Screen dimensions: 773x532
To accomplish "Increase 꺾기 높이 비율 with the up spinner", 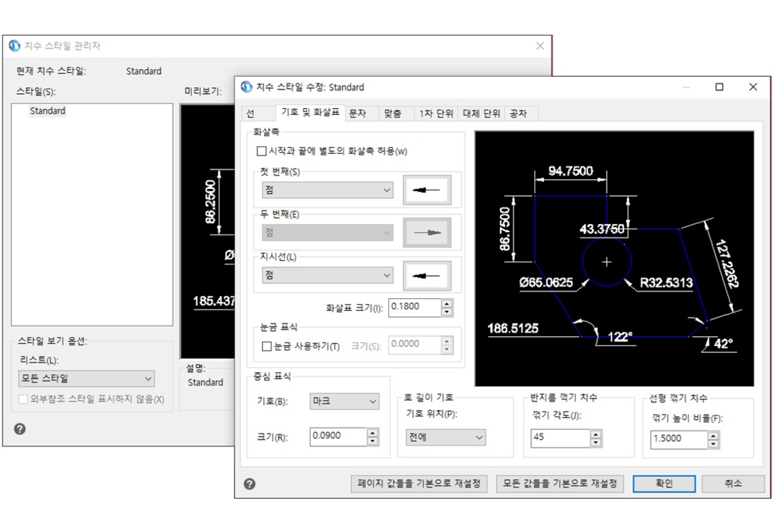I will pos(713,436).
